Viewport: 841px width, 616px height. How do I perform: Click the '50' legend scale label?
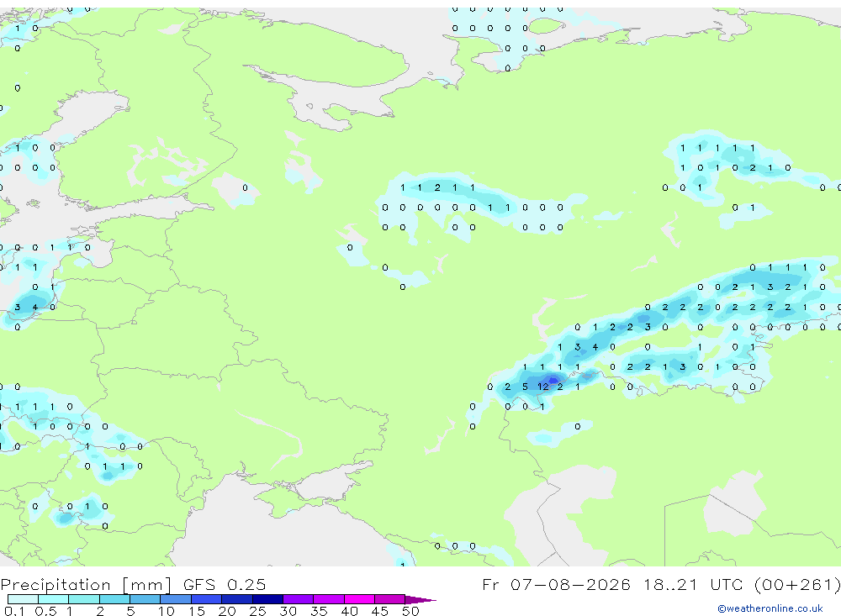410,611
